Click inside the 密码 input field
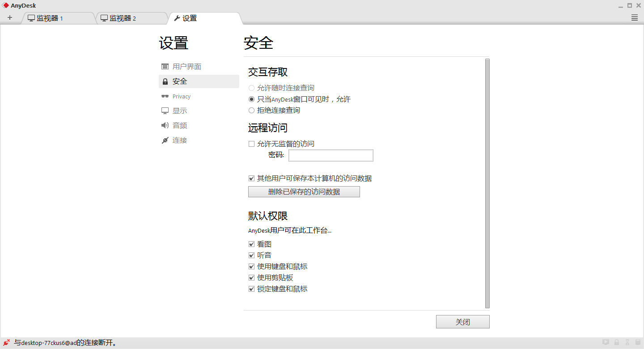Image resolution: width=644 pixels, height=349 pixels. 330,155
